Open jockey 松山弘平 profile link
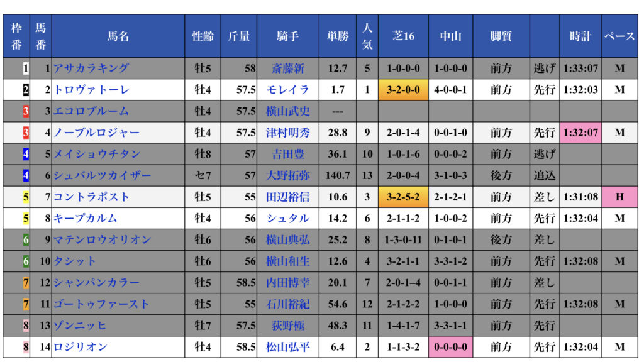This screenshot has height=362, width=644. point(287,346)
